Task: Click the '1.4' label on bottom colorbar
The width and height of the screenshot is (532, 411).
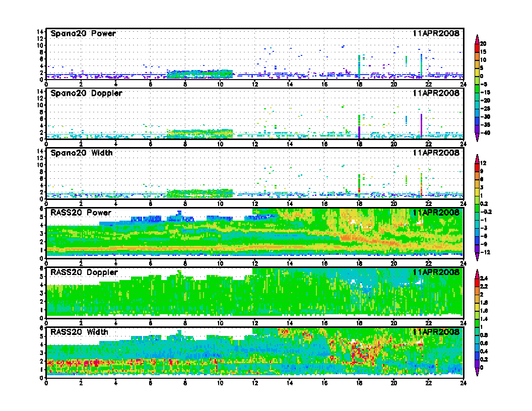Action: coord(484,319)
